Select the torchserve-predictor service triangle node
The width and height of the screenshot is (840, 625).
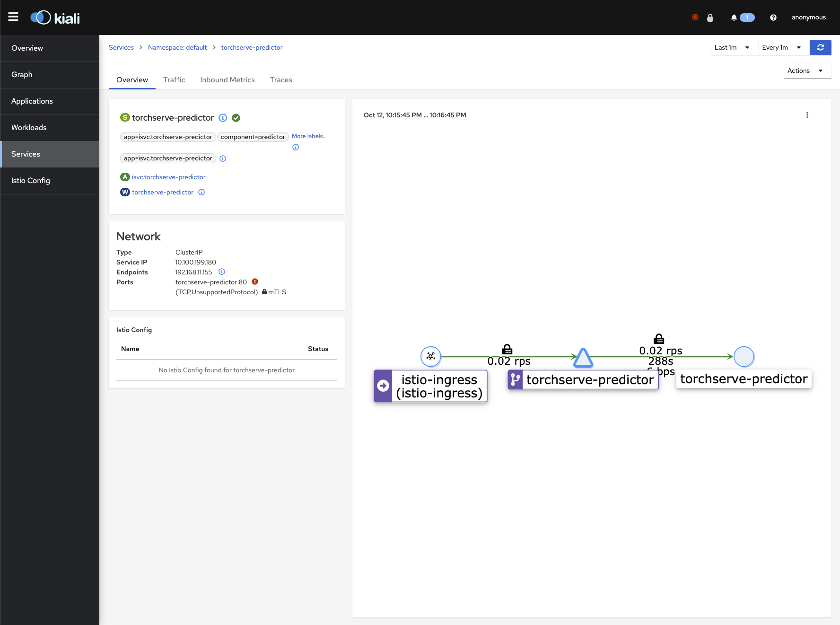tap(583, 358)
